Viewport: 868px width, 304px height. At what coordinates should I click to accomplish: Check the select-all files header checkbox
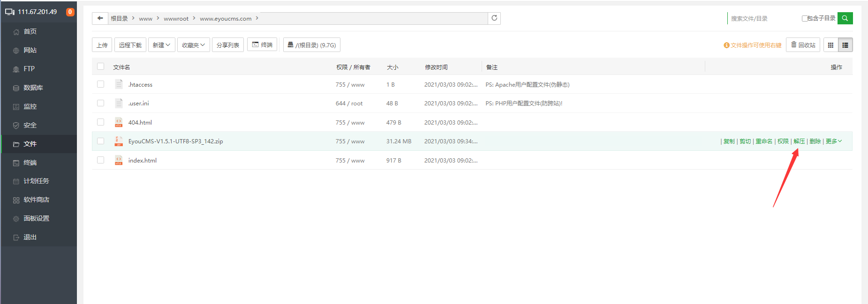tap(100, 67)
